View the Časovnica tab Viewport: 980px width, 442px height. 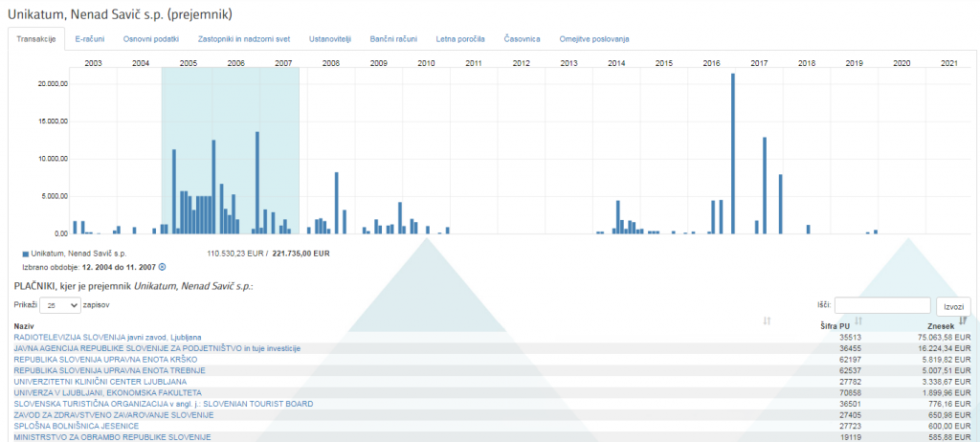pyautogui.click(x=523, y=39)
